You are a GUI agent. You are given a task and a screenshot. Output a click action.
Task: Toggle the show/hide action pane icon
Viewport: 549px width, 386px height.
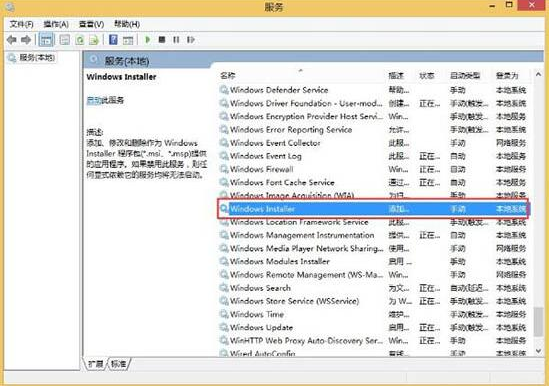pyautogui.click(x=128, y=40)
